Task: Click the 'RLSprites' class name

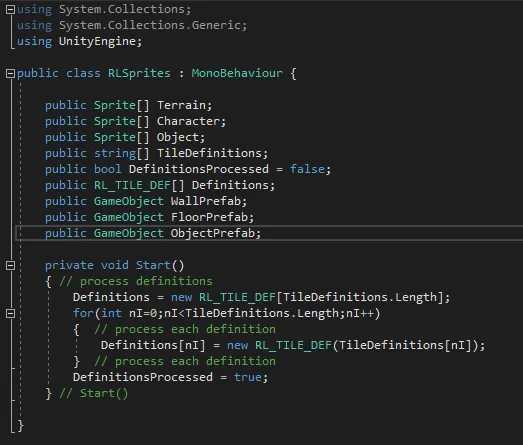Action: coord(139,73)
